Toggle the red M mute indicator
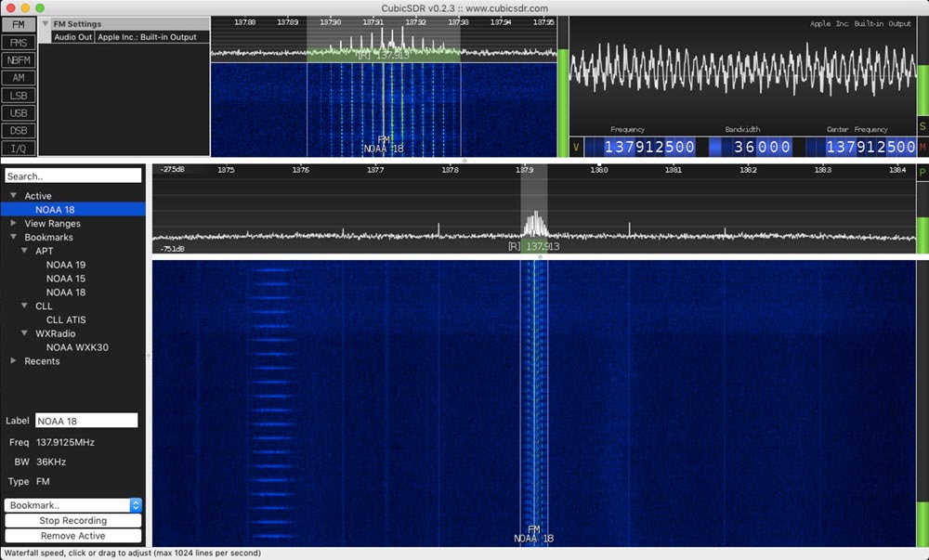This screenshot has width=929, height=560. coord(922,147)
